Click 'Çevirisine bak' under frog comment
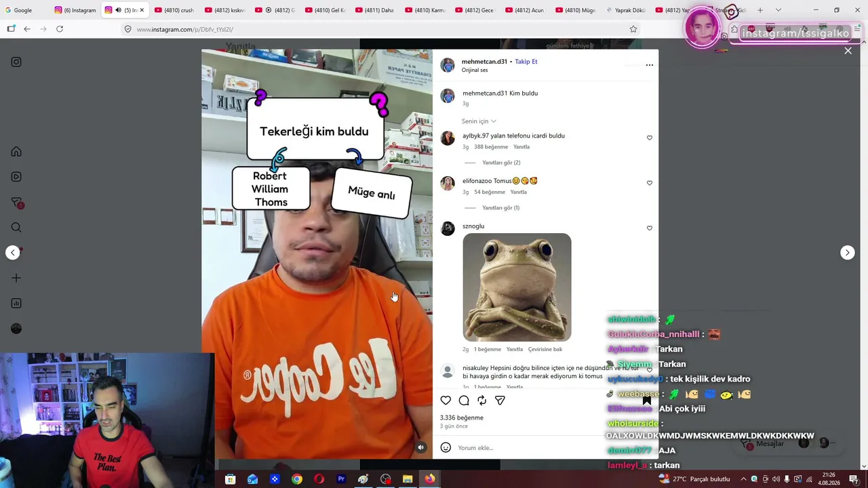Viewport: 868px width, 488px height. (545, 350)
